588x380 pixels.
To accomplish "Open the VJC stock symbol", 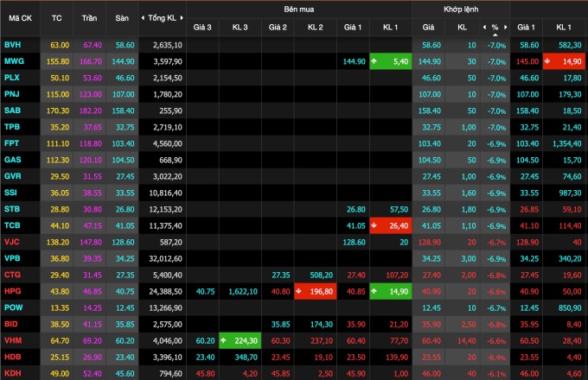I will pos(11,242).
